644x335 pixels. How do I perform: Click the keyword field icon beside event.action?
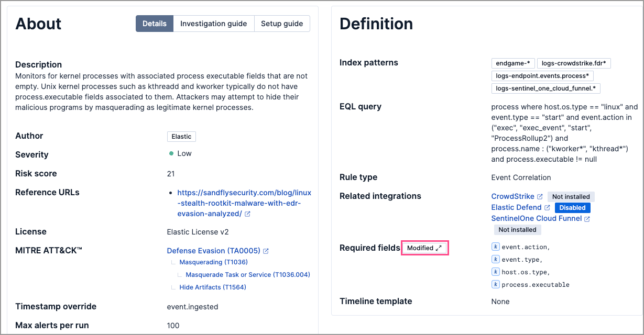(495, 247)
